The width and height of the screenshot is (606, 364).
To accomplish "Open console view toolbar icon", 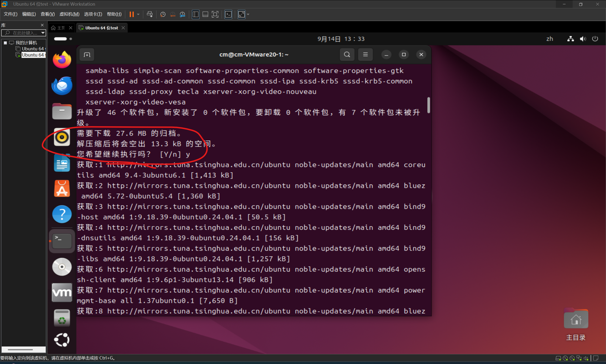I will click(228, 14).
